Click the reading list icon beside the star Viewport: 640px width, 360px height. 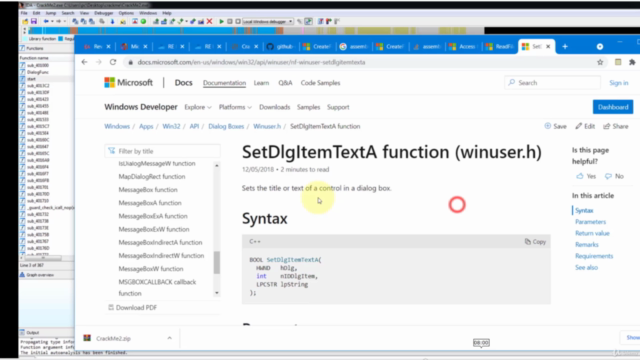coord(618,62)
